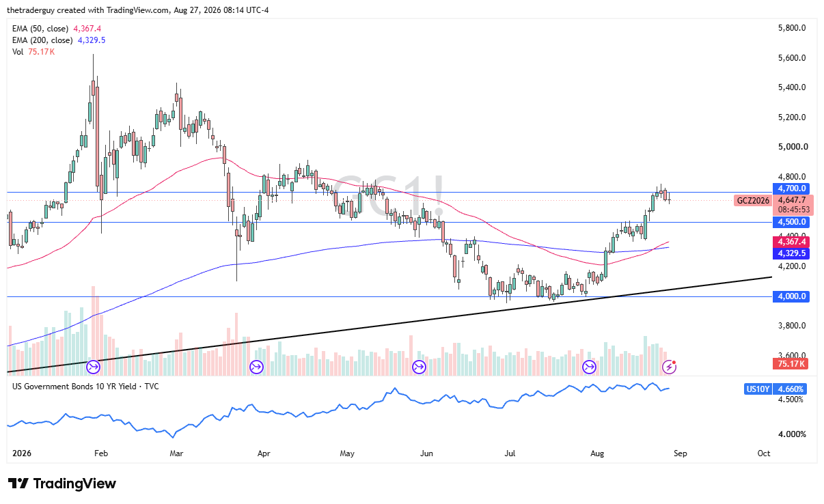Viewport: 824px width, 504px height.
Task: Select the EMA (200, close) indicator legend
Action: 59,40
